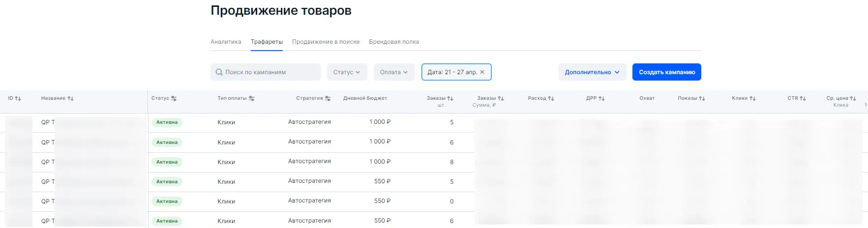Click the Охват column header
The height and width of the screenshot is (228, 868).
coord(647,98)
